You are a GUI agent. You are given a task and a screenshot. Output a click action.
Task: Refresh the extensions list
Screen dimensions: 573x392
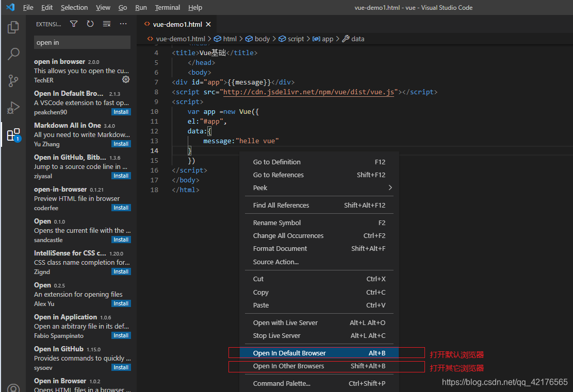coord(90,24)
